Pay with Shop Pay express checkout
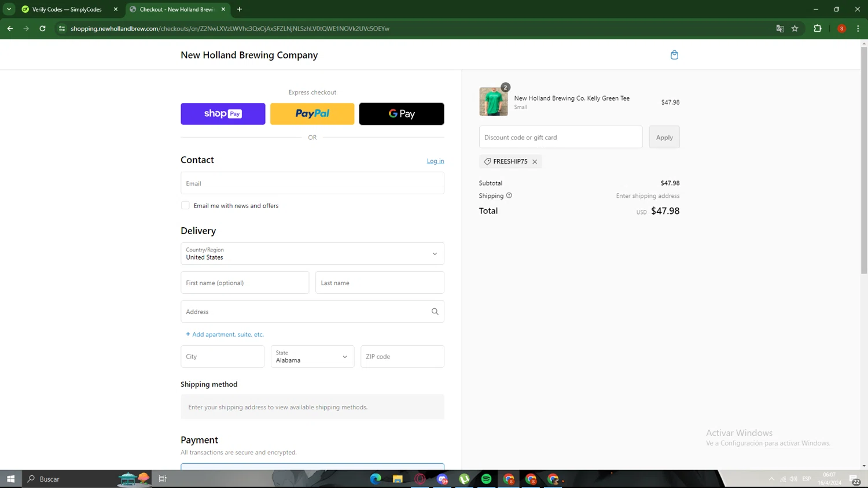Screen dimensions: 868x488 click(223, 114)
